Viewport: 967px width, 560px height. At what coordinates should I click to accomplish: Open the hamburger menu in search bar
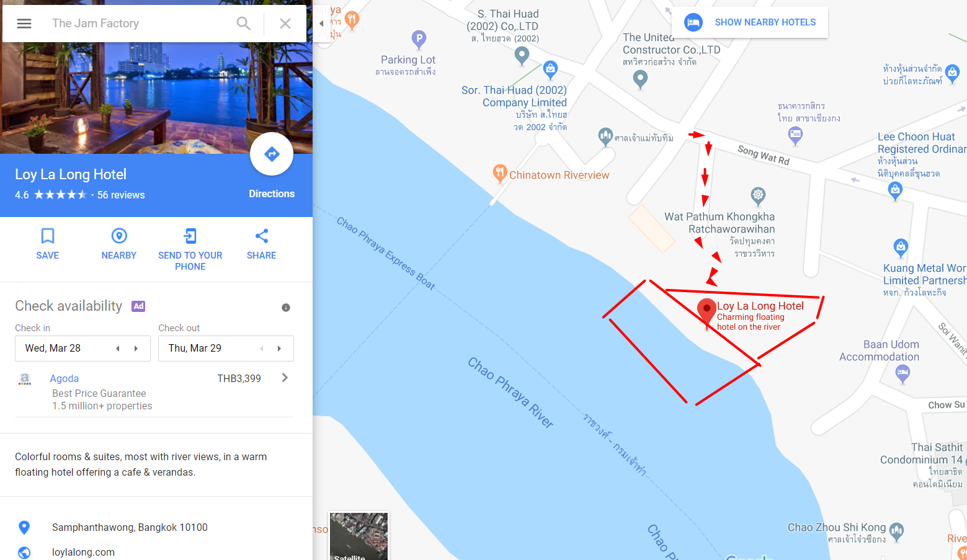(24, 24)
